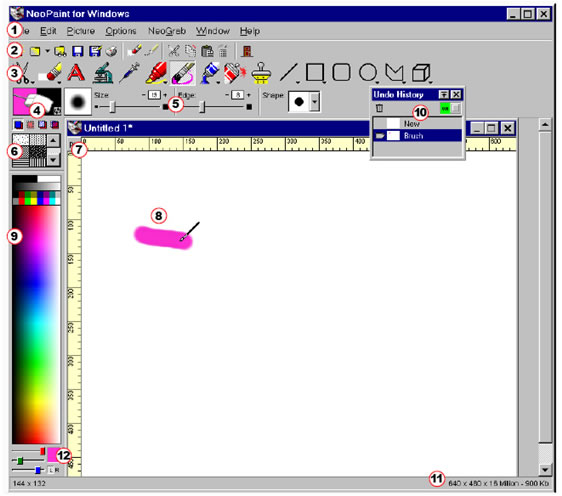The image size is (562, 496).
Task: Click the current magenta color swatch near sliders
Action: [x=52, y=455]
